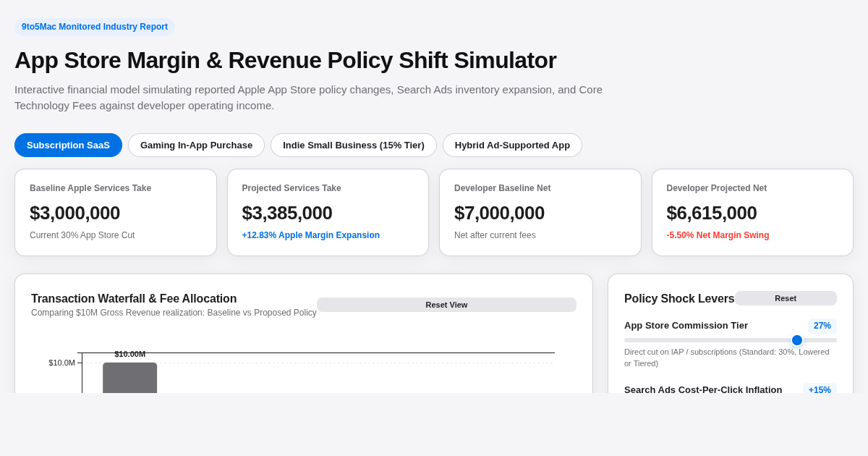Choose Indie Small Business (15% Tier) tab
Image resolution: width=868 pixels, height=456 pixels.
354,145
